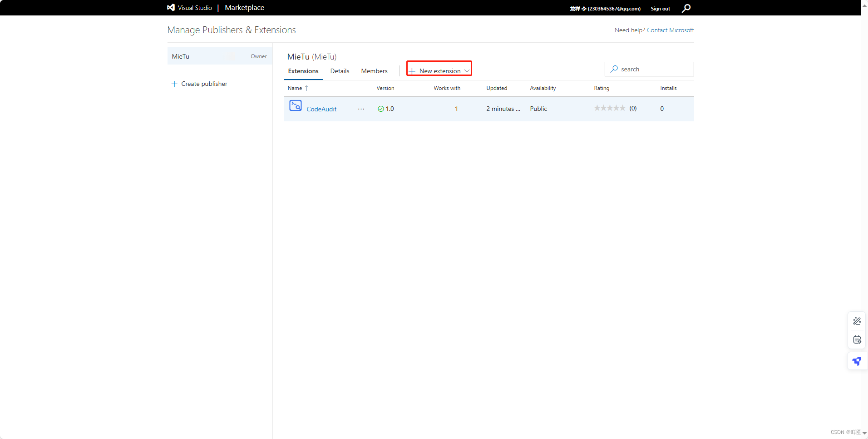
Task: Open the CodeAudit extension link
Action: pos(321,109)
